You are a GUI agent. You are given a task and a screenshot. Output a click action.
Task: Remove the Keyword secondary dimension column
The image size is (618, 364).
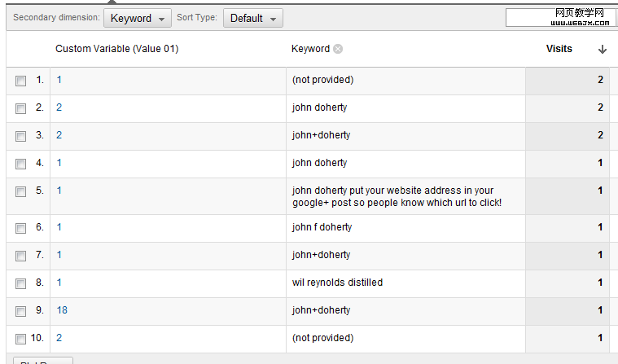click(338, 49)
